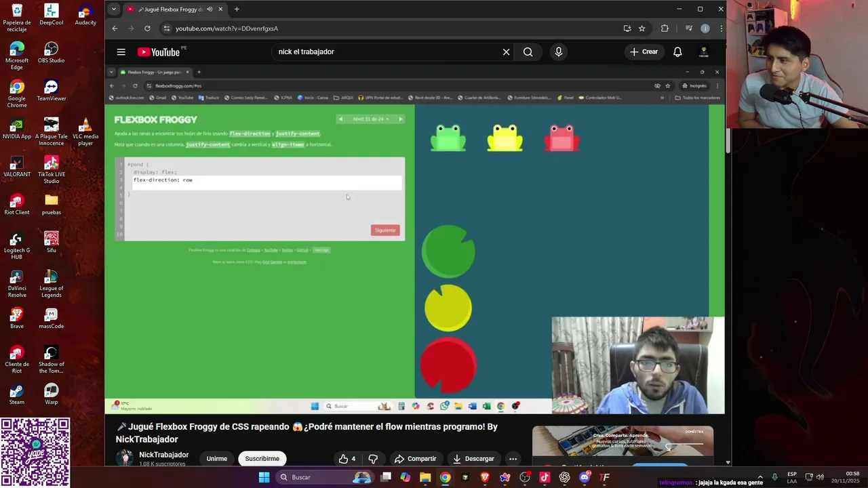
Task: Open Chrome media controls icon
Action: (x=689, y=28)
